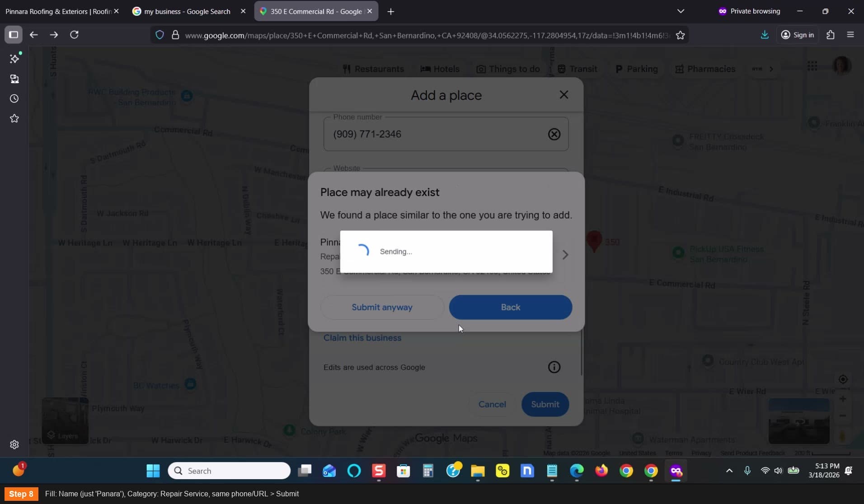
Task: Click the URL address bar
Action: click(427, 35)
